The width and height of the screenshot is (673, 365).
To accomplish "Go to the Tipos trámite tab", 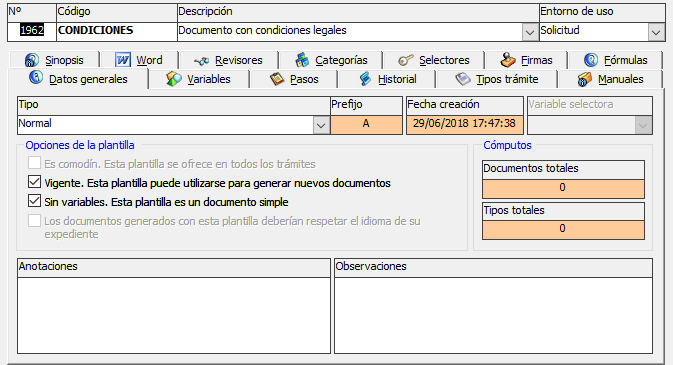I will [497, 79].
